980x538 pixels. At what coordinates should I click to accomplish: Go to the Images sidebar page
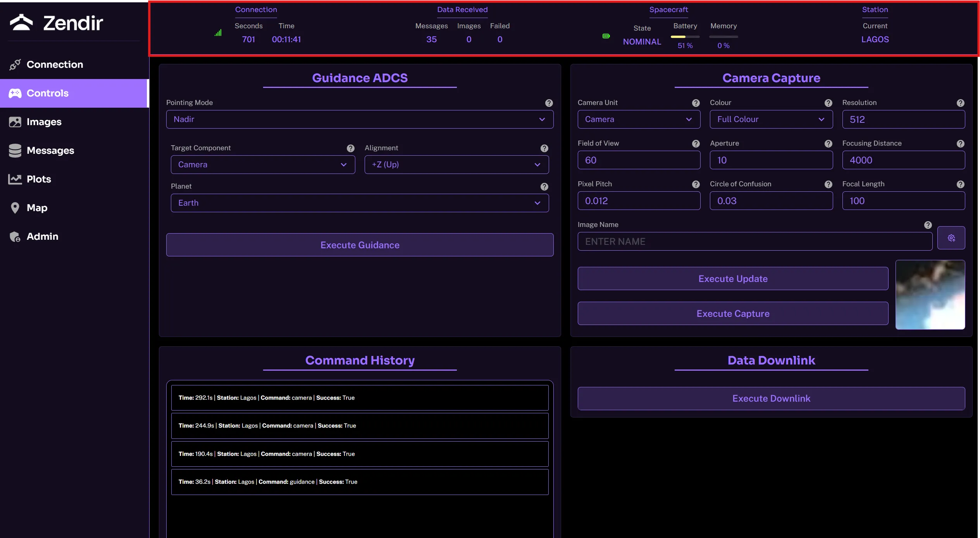(x=44, y=122)
